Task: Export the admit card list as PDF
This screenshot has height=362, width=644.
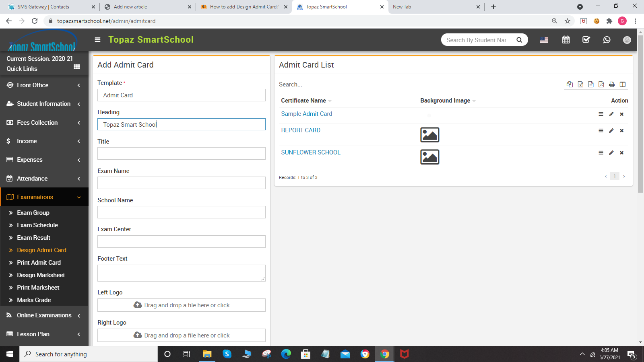Action: point(601,84)
